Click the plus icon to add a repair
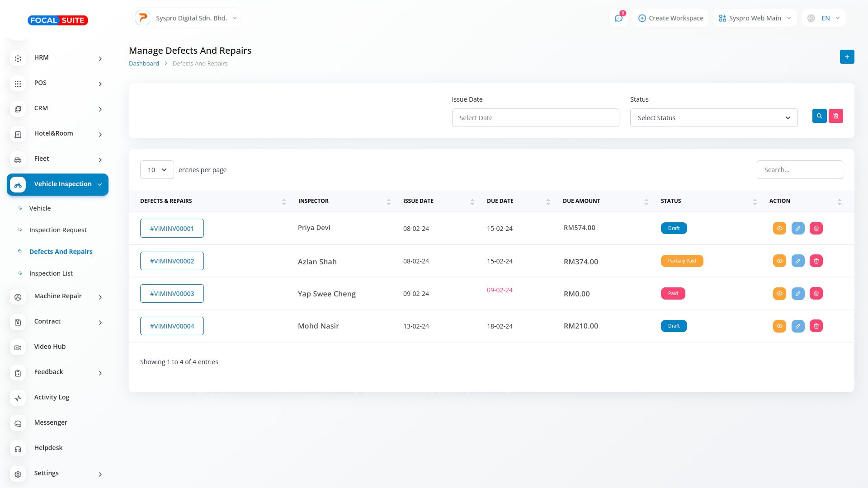 (847, 57)
